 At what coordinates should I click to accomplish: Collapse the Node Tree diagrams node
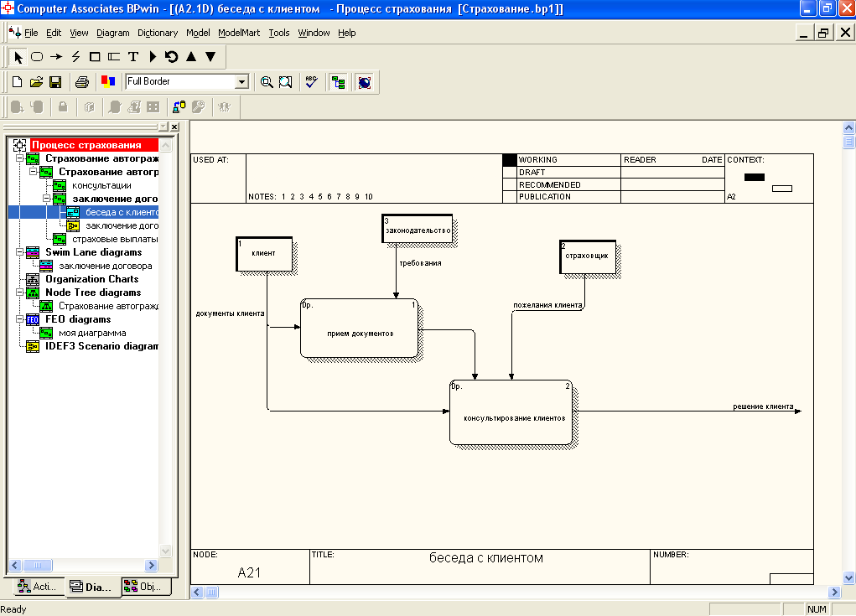pyautogui.click(x=19, y=292)
